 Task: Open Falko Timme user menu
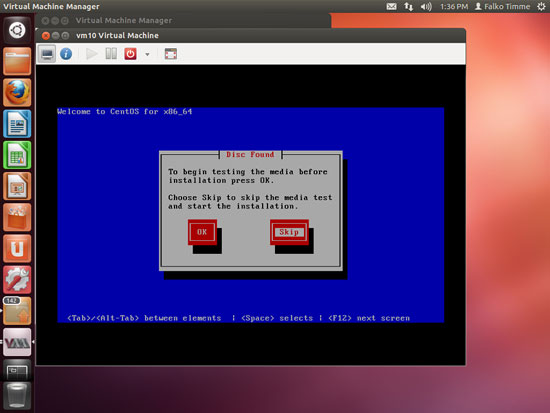(x=502, y=6)
